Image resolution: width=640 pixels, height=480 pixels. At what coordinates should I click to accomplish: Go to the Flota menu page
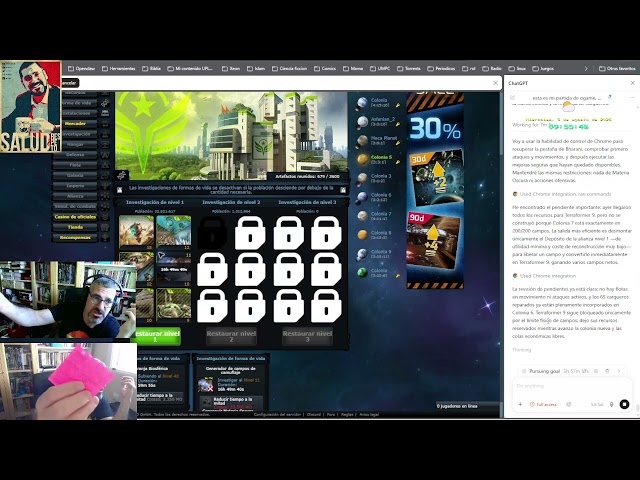coord(75,165)
